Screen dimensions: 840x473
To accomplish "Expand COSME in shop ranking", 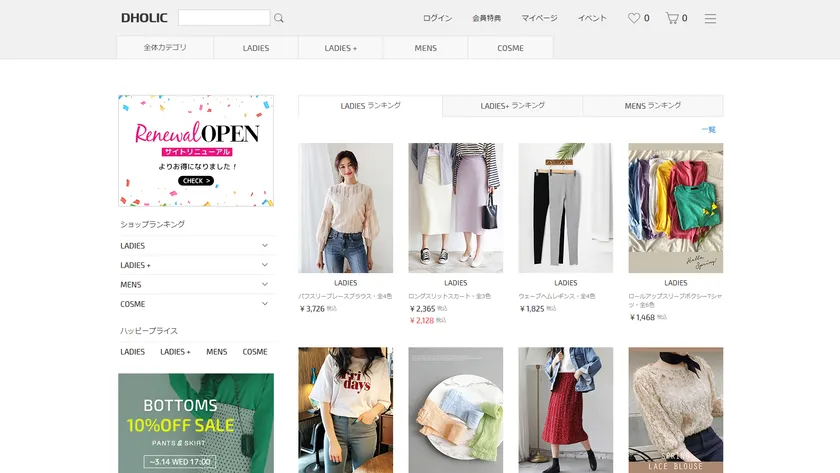I will (196, 304).
